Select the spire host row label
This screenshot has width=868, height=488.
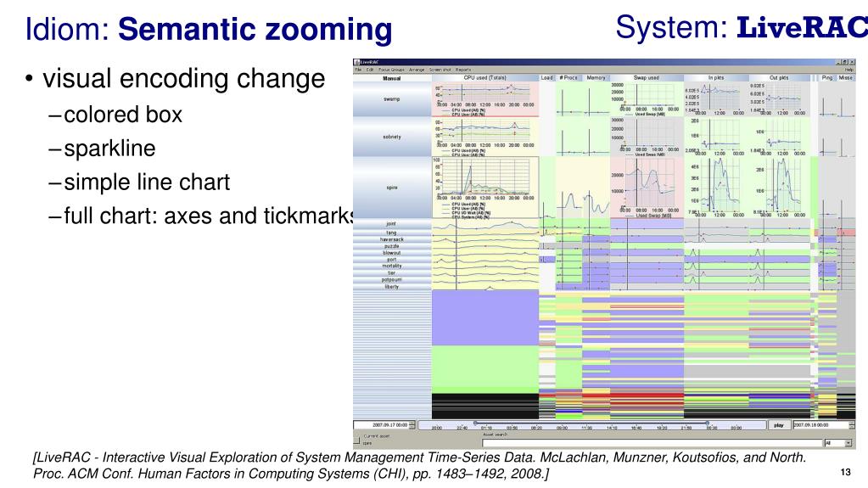point(392,188)
